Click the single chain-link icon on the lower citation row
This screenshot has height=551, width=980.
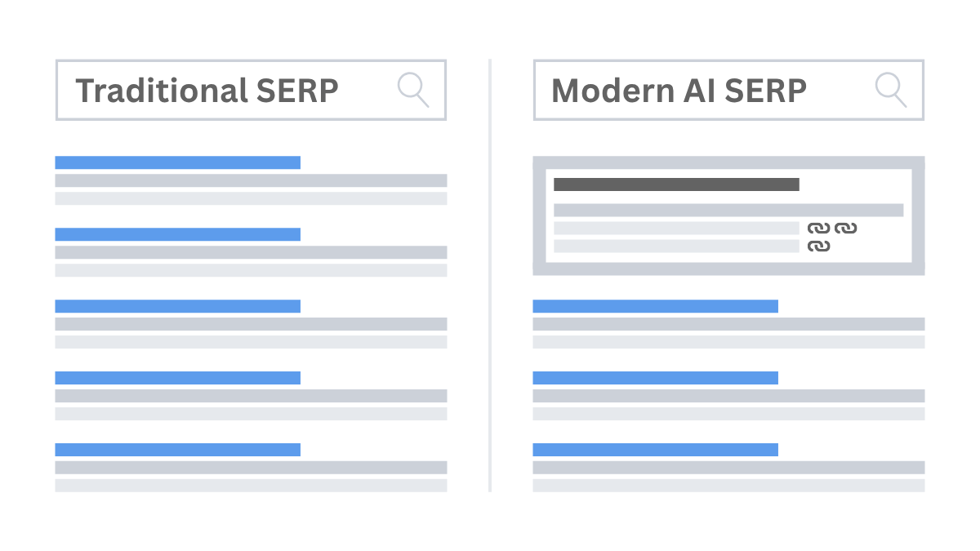818,246
